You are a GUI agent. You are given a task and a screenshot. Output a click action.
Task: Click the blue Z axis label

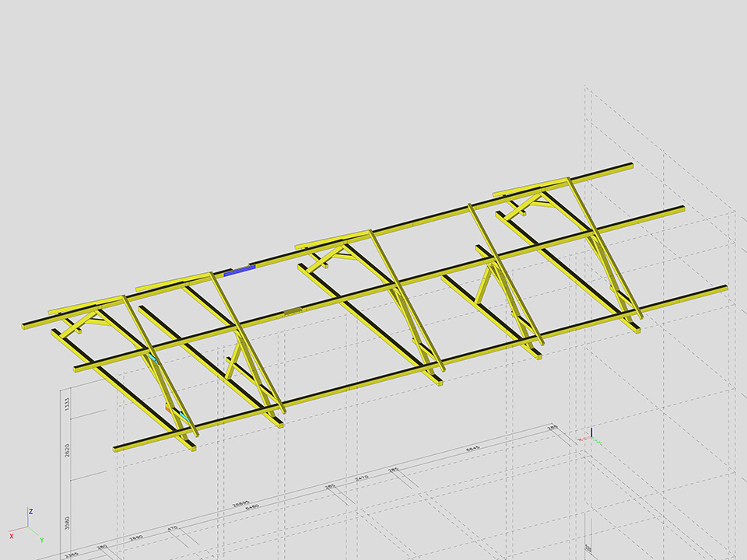coord(30,512)
